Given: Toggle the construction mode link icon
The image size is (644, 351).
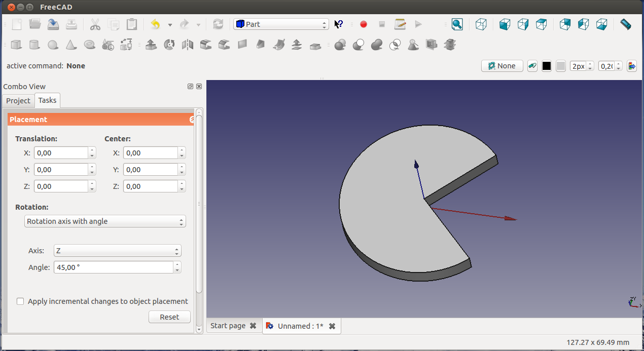Looking at the screenshot, I should (x=532, y=66).
